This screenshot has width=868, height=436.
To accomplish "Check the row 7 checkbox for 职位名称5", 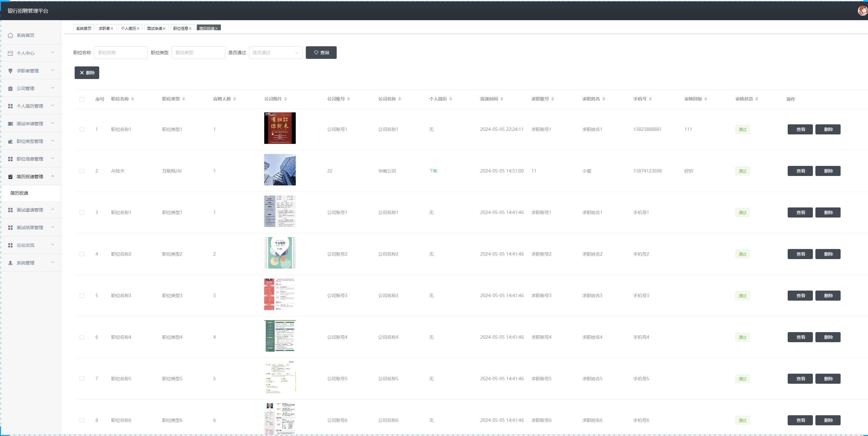I will coord(82,379).
